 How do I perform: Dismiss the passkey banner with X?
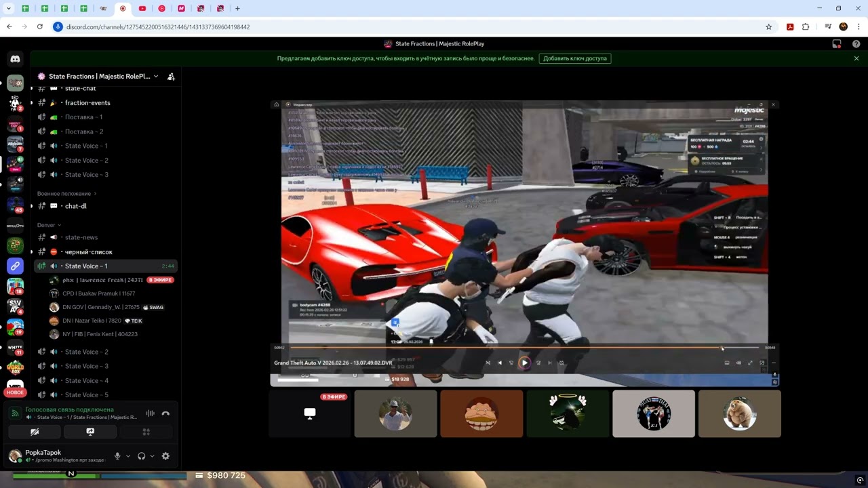coord(856,58)
